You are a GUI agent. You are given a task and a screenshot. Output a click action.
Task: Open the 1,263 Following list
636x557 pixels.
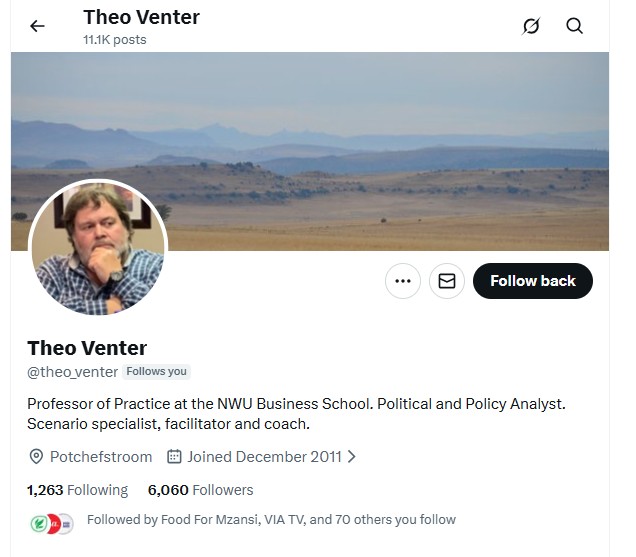(77, 490)
